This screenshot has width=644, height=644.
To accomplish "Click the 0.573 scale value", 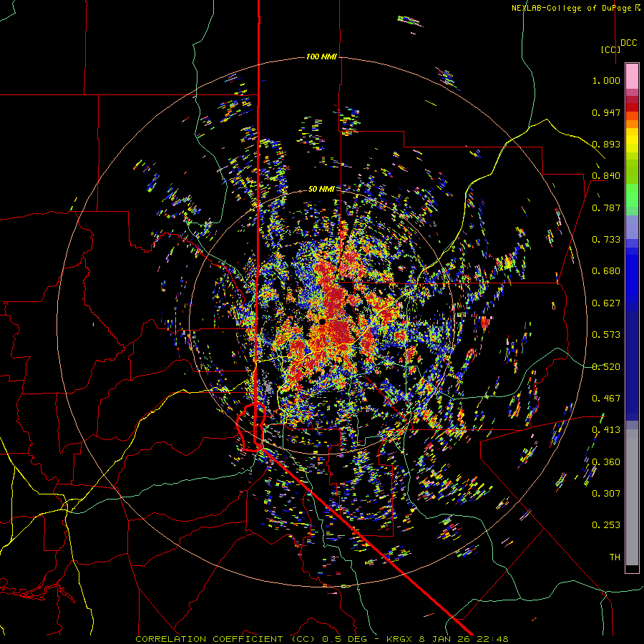I will pyautogui.click(x=606, y=335).
